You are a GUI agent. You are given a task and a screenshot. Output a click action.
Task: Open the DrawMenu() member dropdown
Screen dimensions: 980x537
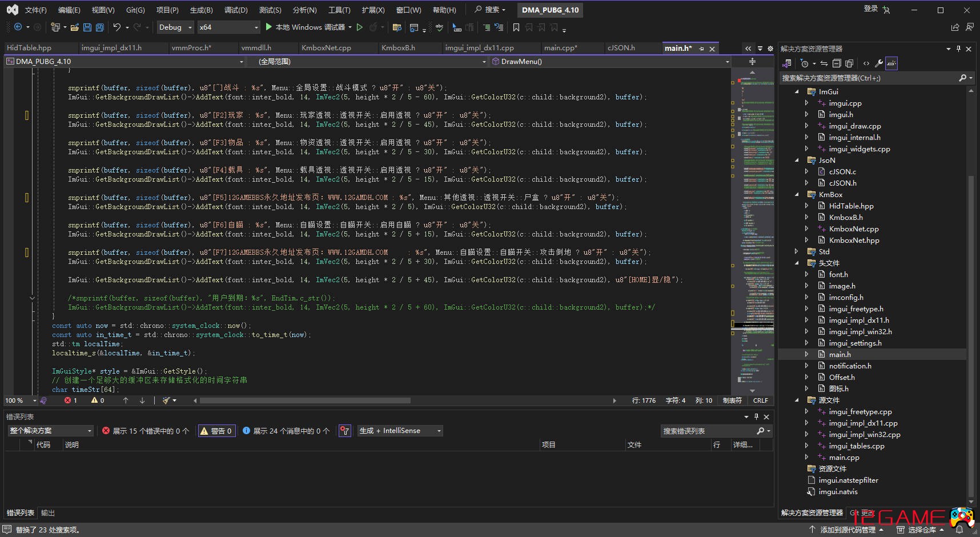610,61
